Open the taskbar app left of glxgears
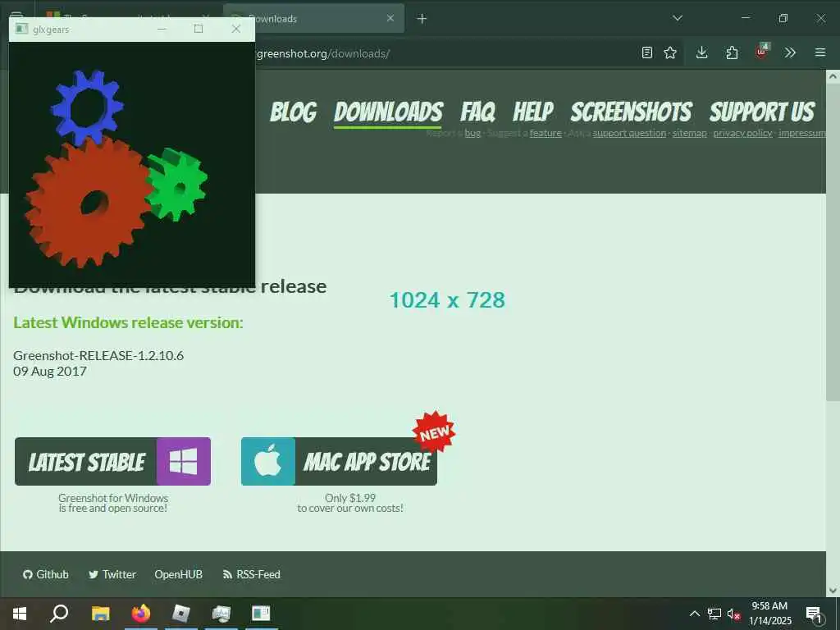Viewport: 840px width, 630px height. click(x=221, y=614)
